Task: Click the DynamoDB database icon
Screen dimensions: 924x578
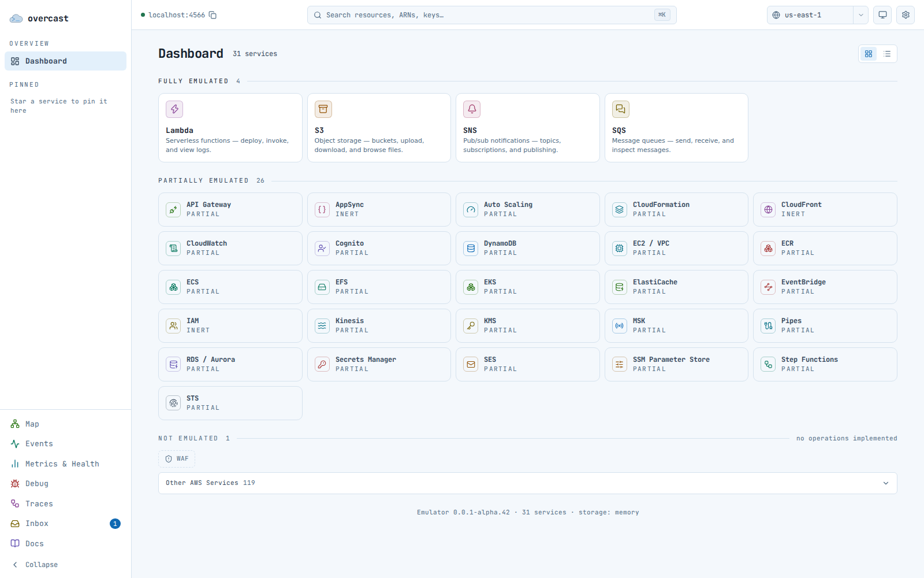Action: tap(471, 249)
